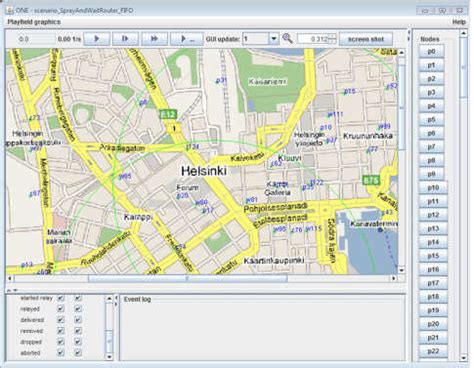Viewport: 474px width, 368px height.
Task: Toggle left checkbox for started relay
Action: (61, 298)
